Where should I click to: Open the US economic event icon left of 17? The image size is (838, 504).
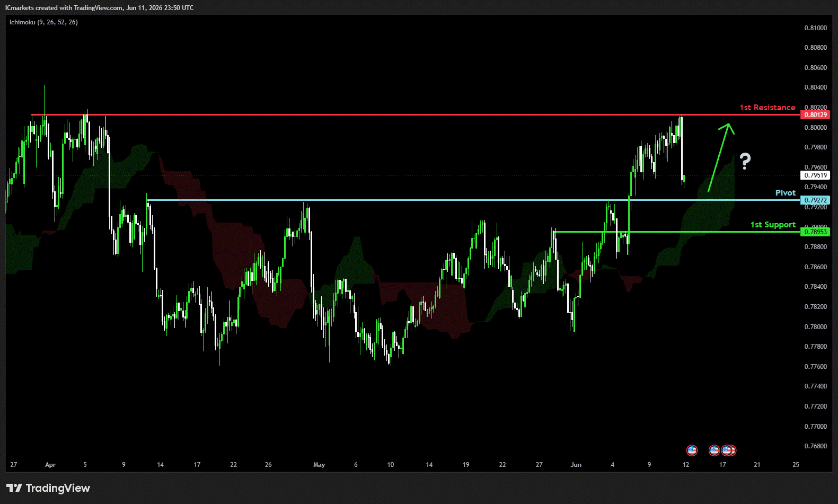[x=714, y=450]
